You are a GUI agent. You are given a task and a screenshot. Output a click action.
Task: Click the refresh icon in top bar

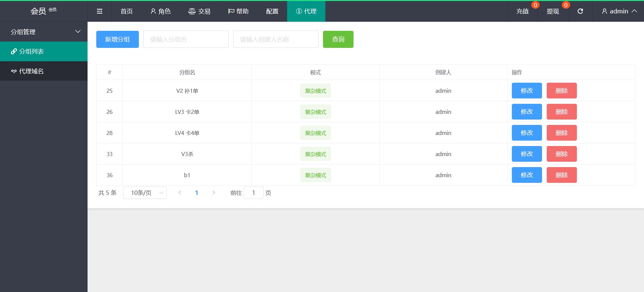(580, 11)
